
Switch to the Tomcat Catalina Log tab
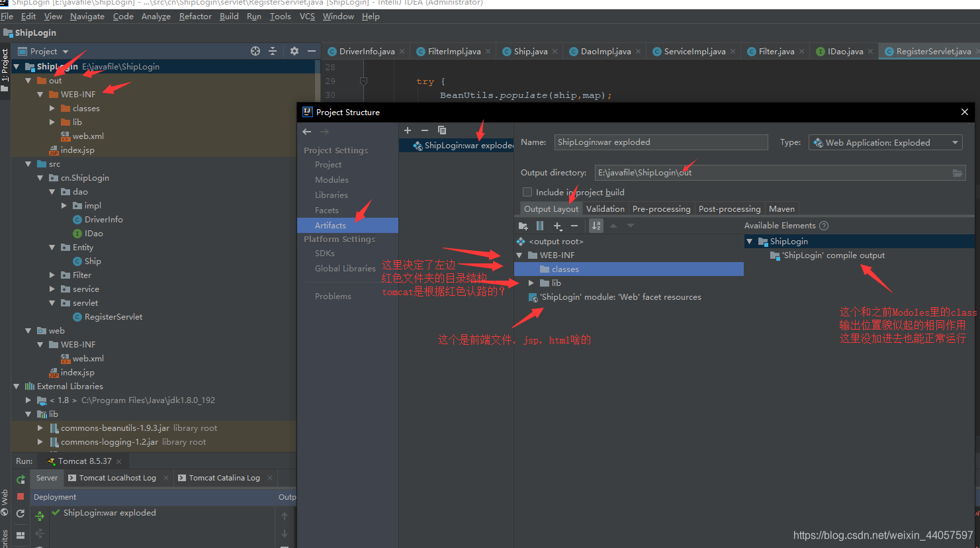tap(224, 478)
